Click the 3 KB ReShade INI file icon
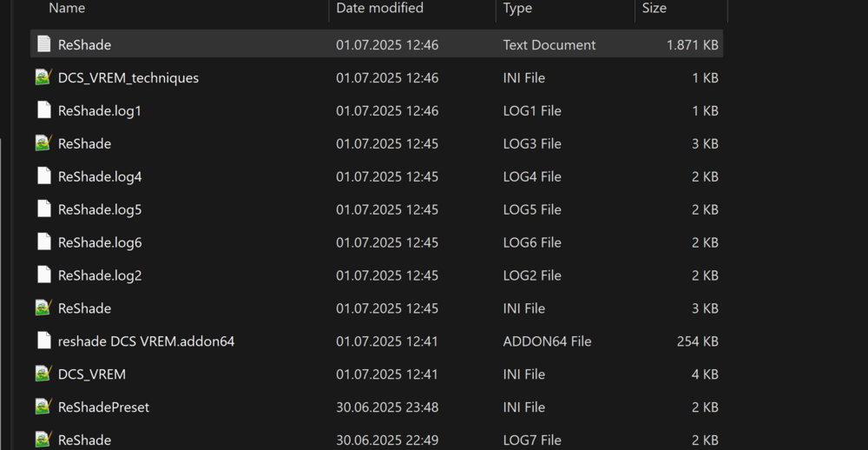Image resolution: width=868 pixels, height=450 pixels. click(x=43, y=308)
